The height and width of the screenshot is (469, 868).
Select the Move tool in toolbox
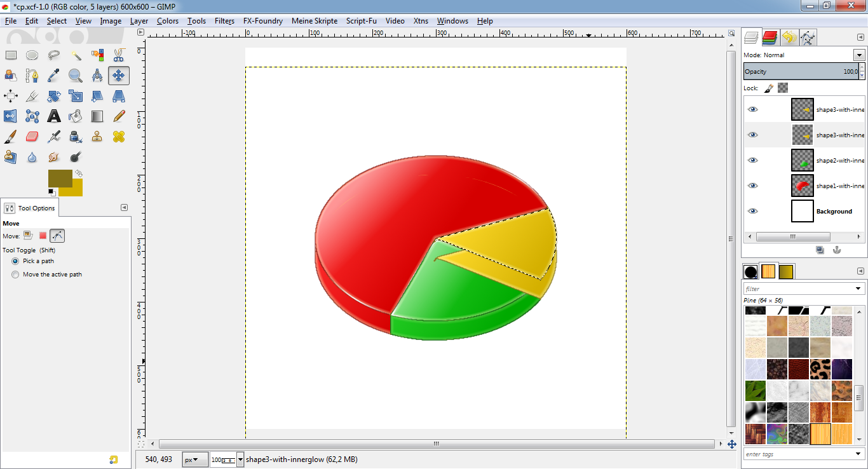(119, 76)
